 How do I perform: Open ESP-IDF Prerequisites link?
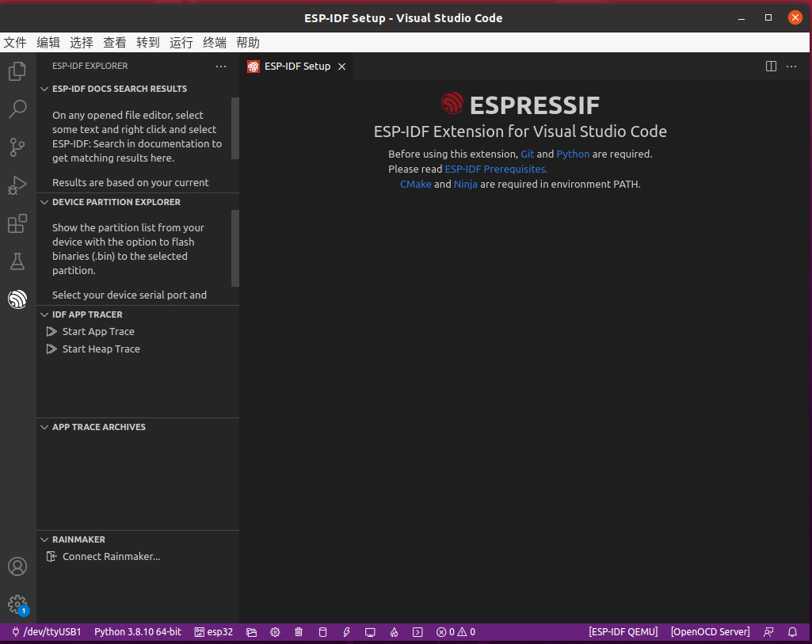coord(496,170)
